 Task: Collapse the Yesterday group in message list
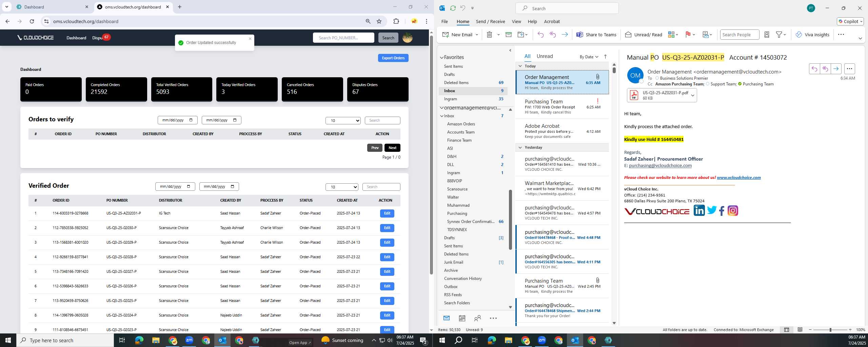point(520,147)
